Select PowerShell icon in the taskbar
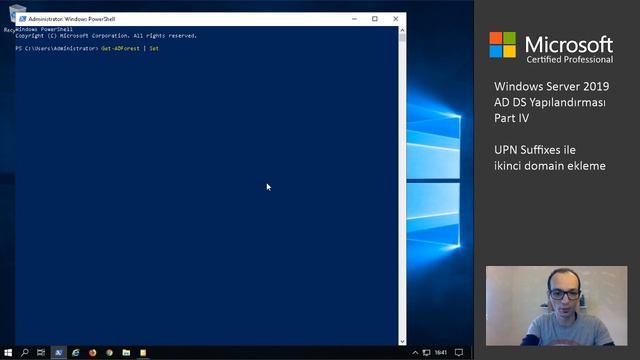Image resolution: width=640 pixels, height=360 pixels. pyautogui.click(x=58, y=353)
